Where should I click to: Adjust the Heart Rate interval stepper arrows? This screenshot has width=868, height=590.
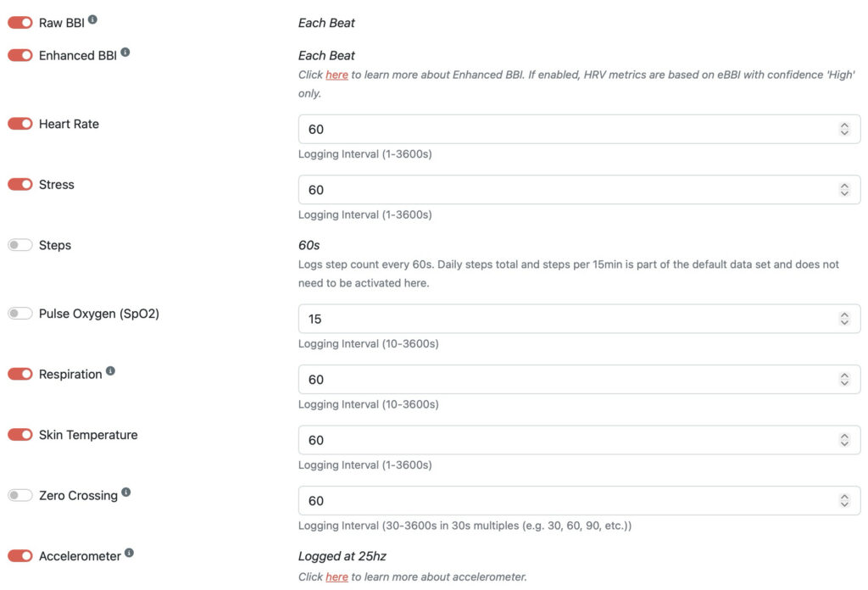[844, 129]
